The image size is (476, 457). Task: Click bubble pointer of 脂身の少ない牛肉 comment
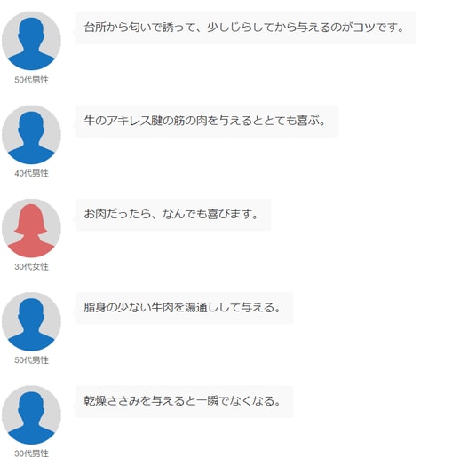tap(75, 311)
